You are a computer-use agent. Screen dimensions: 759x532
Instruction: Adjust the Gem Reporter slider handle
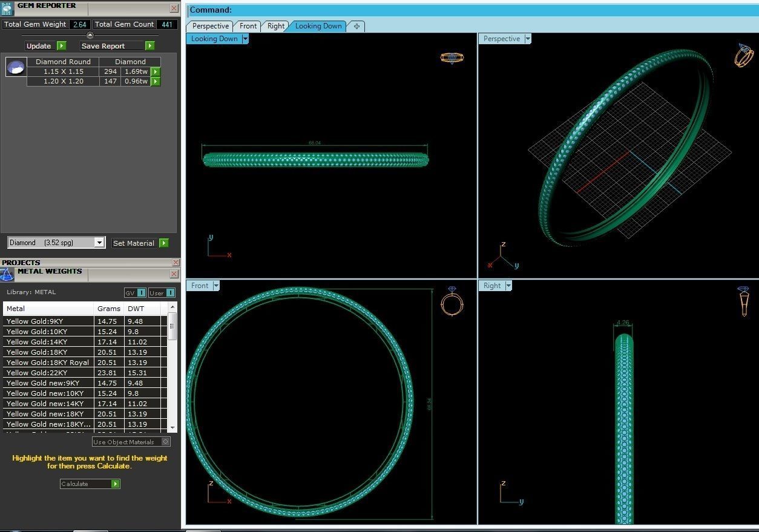pos(90,35)
